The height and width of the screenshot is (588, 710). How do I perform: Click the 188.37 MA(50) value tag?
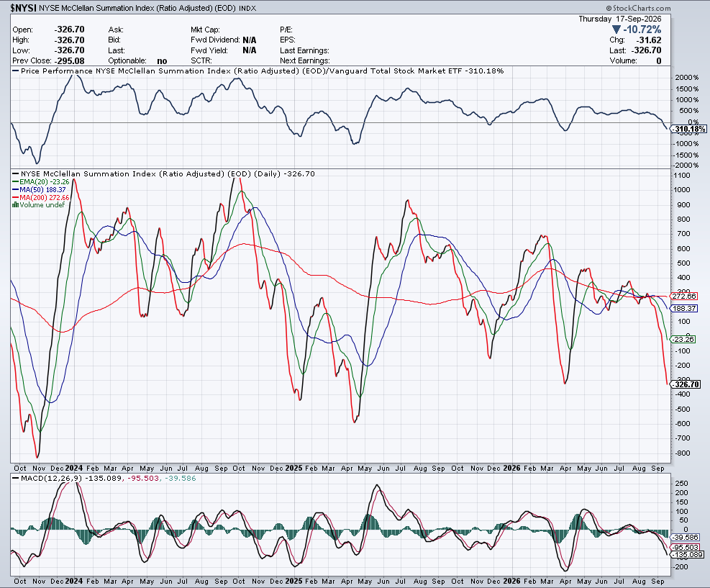683,308
